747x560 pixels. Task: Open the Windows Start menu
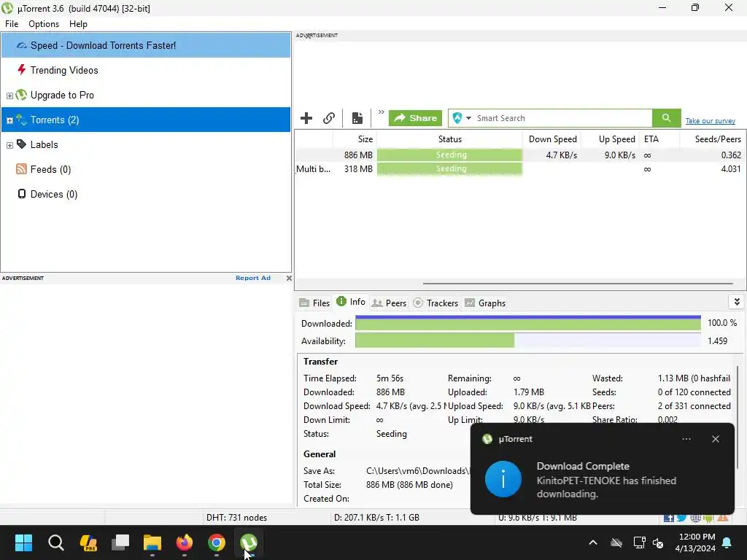click(x=23, y=542)
